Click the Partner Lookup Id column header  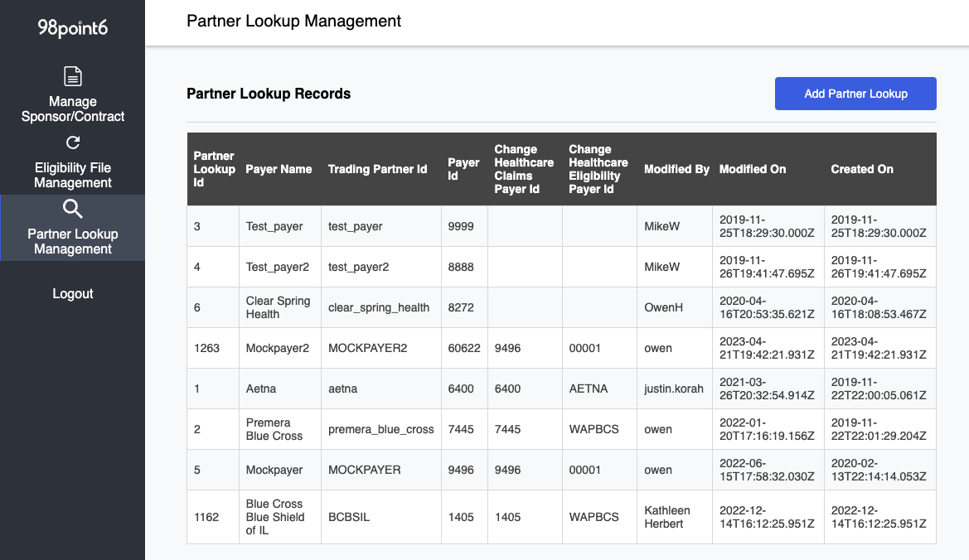[214, 169]
